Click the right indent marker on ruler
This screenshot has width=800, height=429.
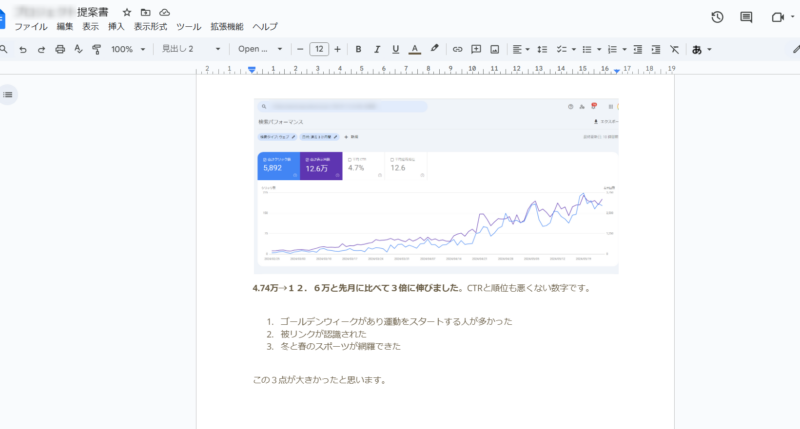tap(617, 71)
